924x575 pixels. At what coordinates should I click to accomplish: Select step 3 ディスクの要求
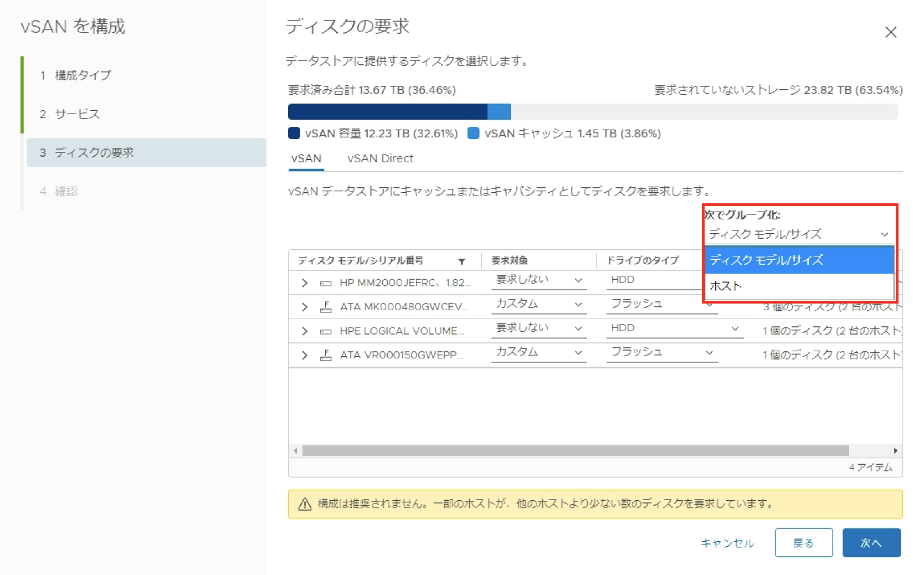pyautogui.click(x=146, y=153)
